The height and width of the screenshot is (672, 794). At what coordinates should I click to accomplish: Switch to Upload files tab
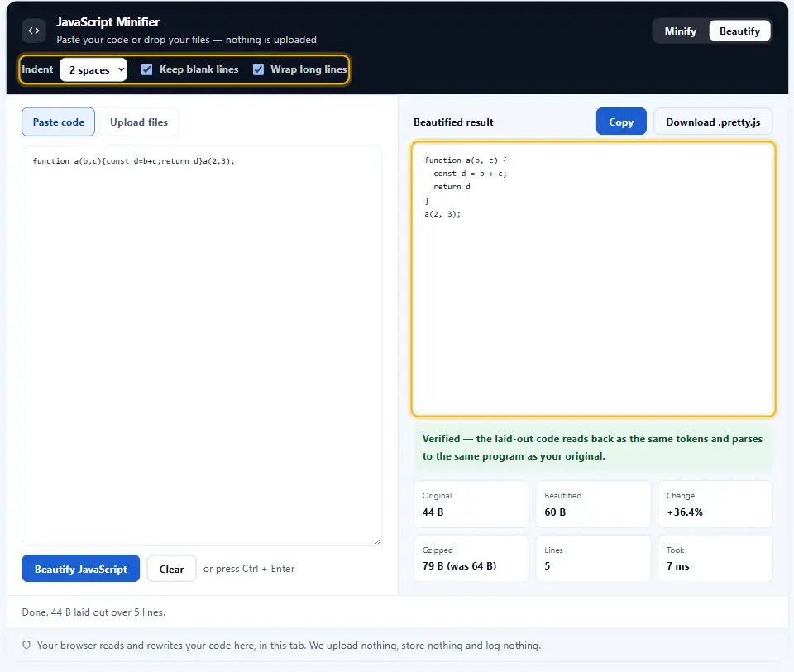139,122
